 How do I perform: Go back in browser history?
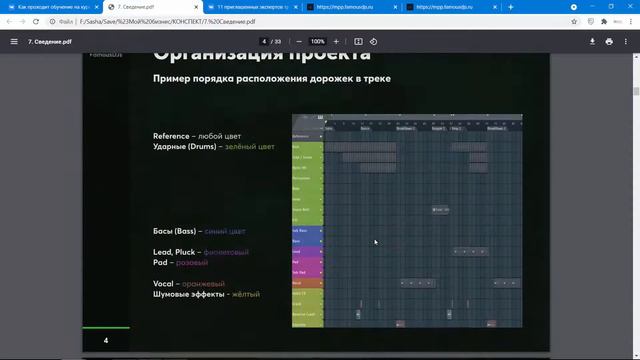point(9,22)
